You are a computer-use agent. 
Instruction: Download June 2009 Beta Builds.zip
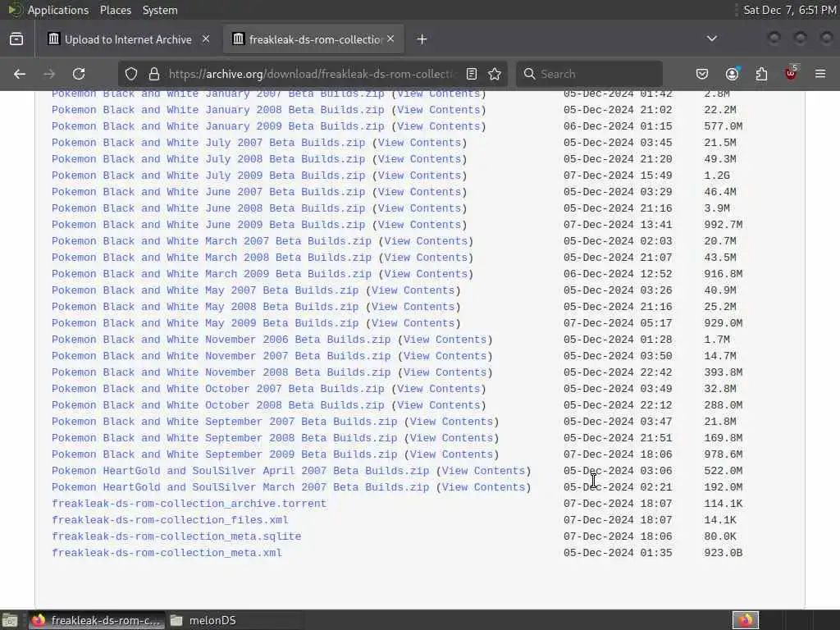pyautogui.click(x=208, y=225)
